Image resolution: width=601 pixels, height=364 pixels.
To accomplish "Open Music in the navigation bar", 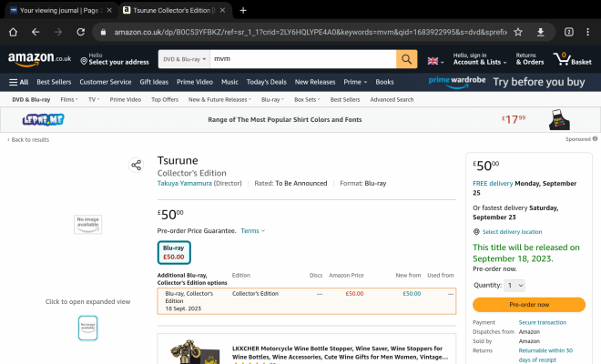I will 229,82.
